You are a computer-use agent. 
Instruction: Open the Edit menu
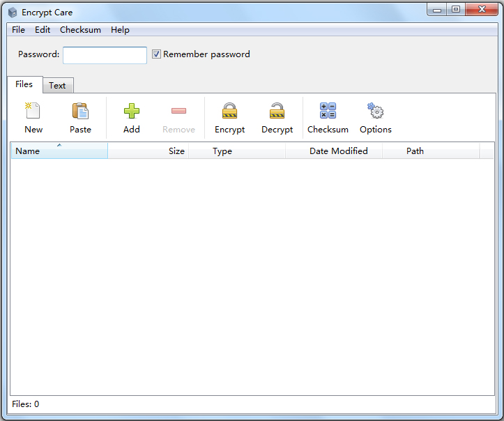point(43,30)
